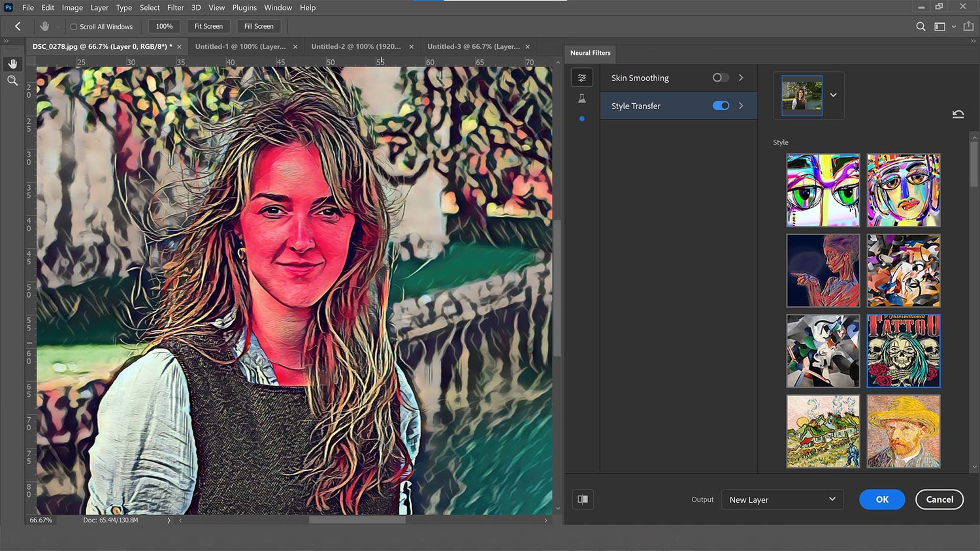Image resolution: width=980 pixels, height=551 pixels.
Task: Expand the preview thumbnail dropdown chevron
Action: pyautogui.click(x=833, y=95)
